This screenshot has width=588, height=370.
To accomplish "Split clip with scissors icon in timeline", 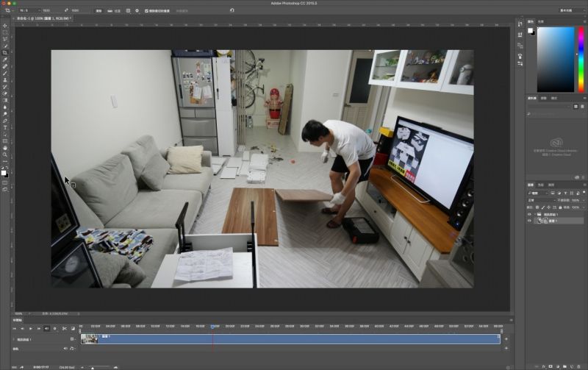I will tap(64, 328).
